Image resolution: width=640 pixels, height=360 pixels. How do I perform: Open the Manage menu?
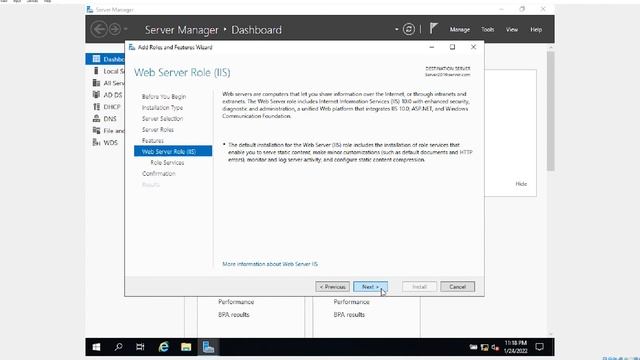pyautogui.click(x=460, y=29)
